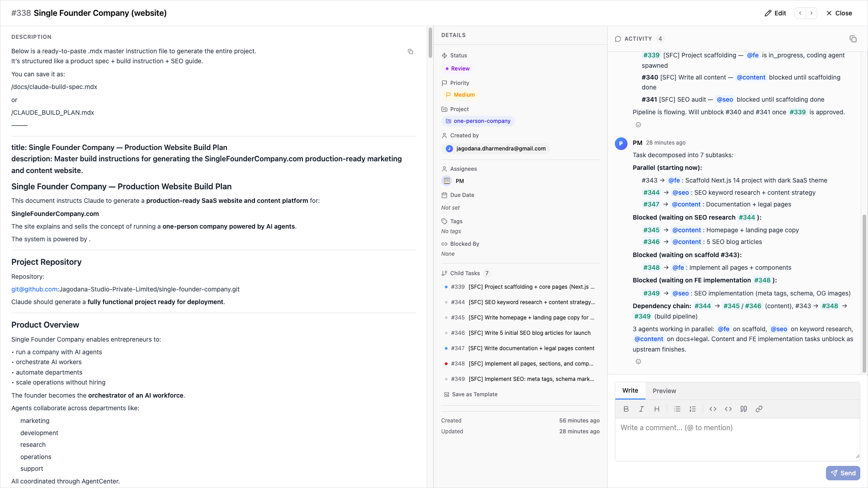Open the Edit mode for task #338
The image size is (868, 488).
pos(775,13)
